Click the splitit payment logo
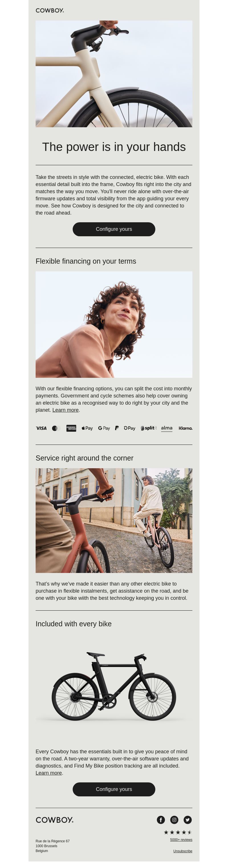The height and width of the screenshot is (868, 228). point(149,428)
